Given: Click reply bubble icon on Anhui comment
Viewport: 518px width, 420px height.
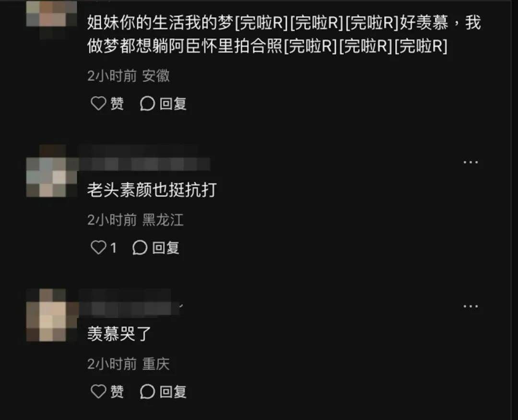Looking at the screenshot, I should click(x=147, y=104).
